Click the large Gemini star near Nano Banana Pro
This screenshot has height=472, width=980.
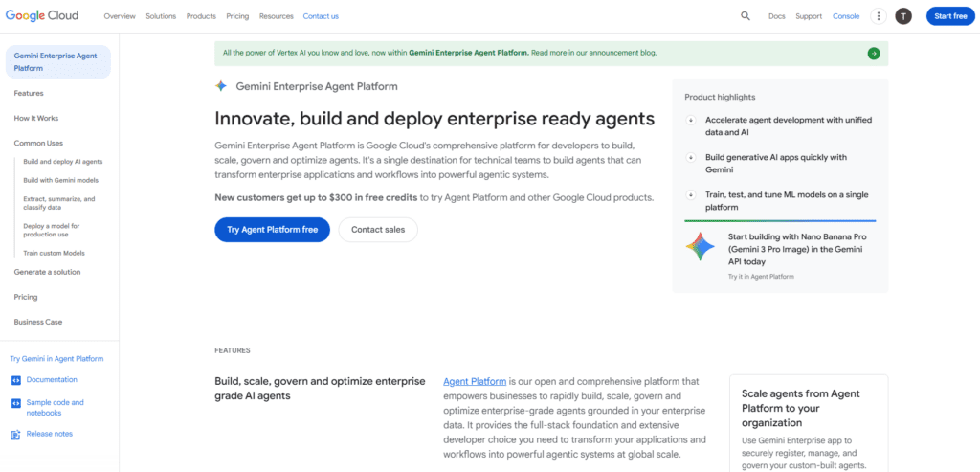tap(700, 247)
